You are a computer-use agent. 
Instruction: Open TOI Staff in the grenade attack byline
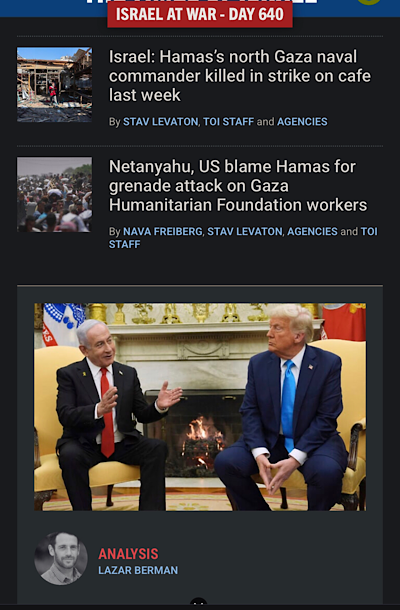pos(369,231)
